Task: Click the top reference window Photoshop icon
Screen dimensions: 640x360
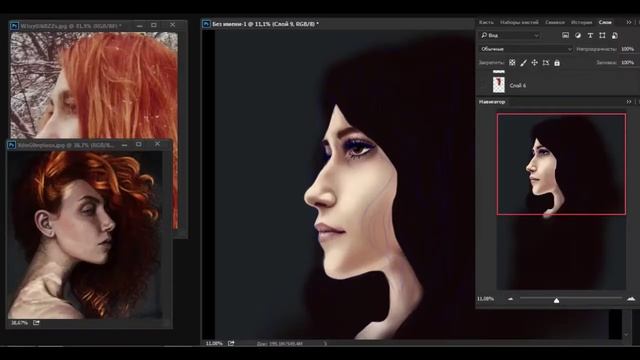Action: (14, 26)
